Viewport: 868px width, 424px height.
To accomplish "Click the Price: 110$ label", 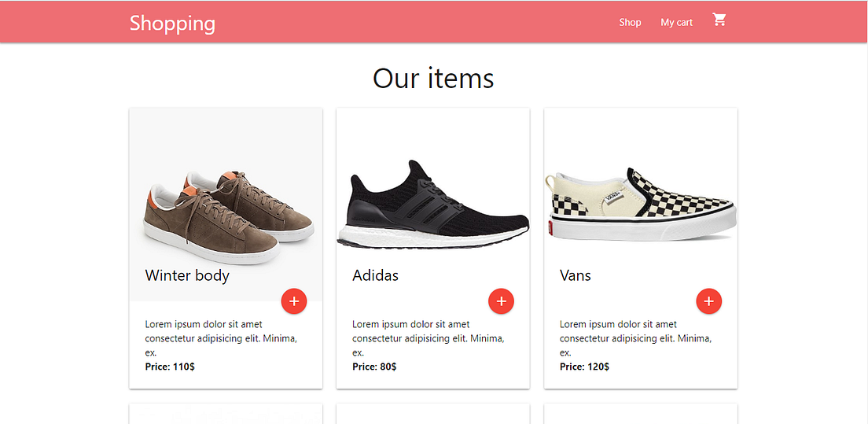I will [x=170, y=367].
